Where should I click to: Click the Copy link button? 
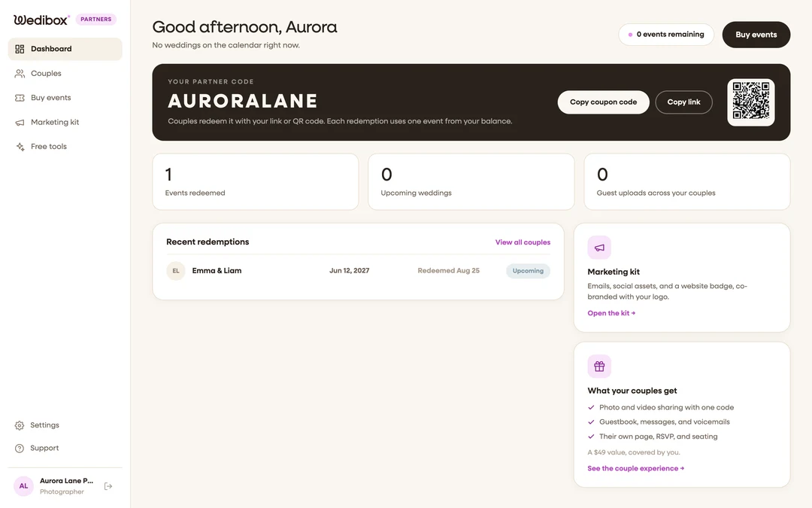pyautogui.click(x=683, y=102)
